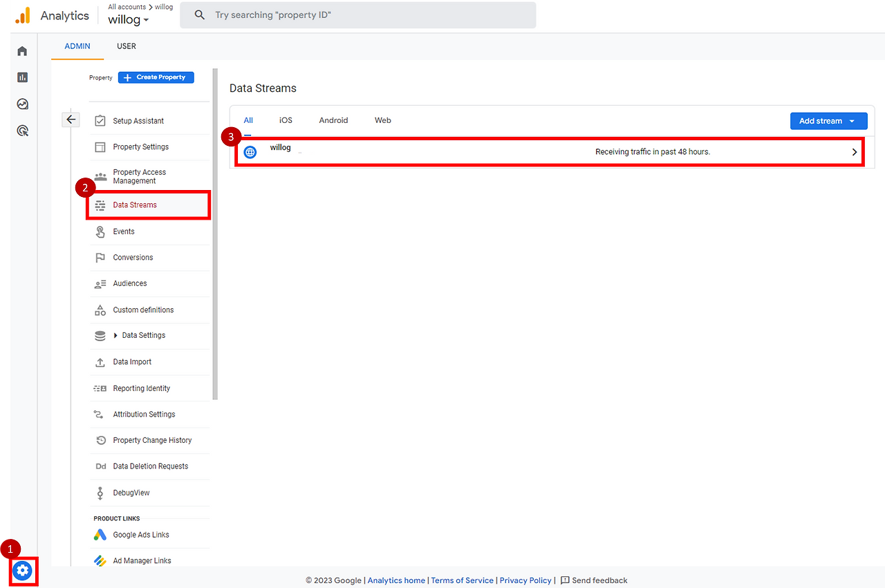885x588 pixels.
Task: Open the Terms of Service link
Action: (x=463, y=580)
